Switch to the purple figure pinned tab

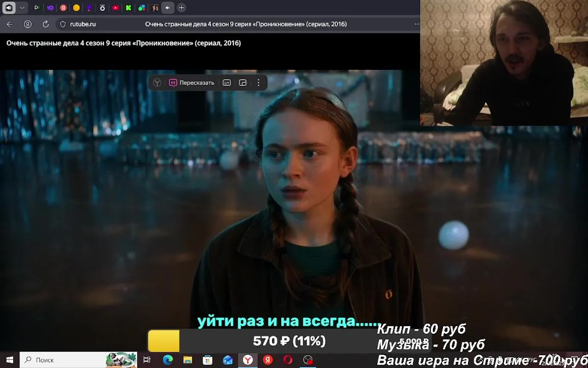coord(89,8)
